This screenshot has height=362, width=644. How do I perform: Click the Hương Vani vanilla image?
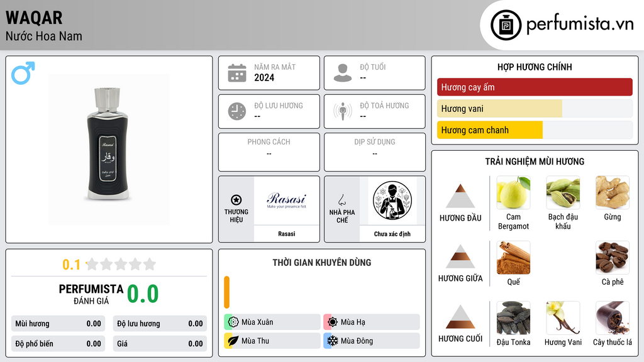(x=563, y=317)
